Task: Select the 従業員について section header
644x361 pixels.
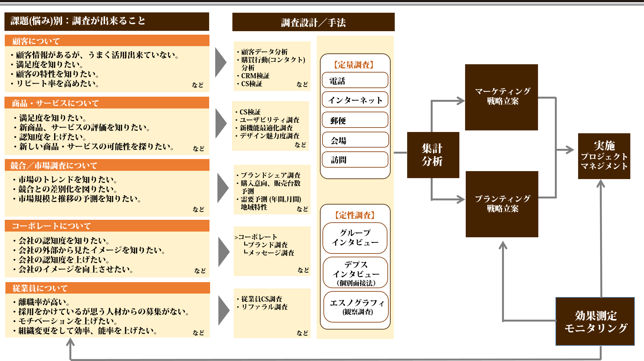Action: point(107,288)
